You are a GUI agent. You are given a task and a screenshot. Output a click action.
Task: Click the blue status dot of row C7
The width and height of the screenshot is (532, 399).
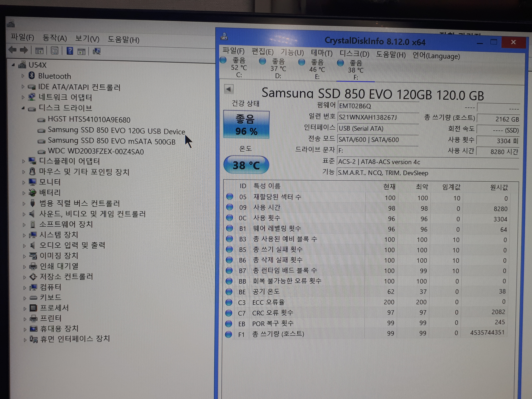[x=229, y=313]
